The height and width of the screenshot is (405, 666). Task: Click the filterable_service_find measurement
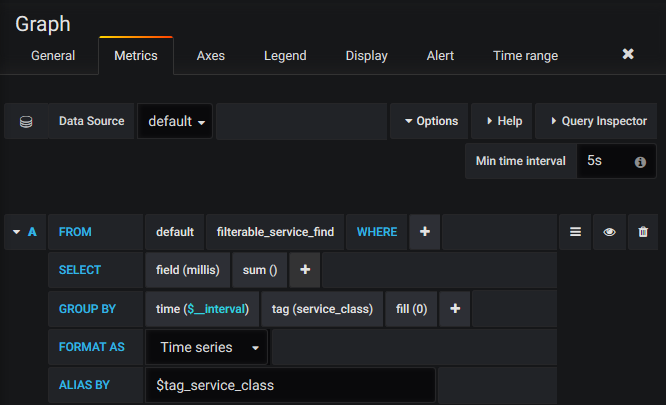275,231
